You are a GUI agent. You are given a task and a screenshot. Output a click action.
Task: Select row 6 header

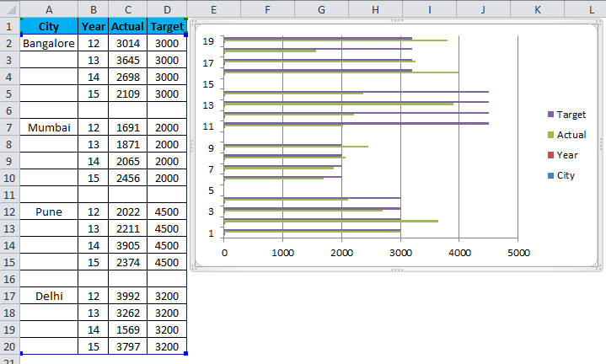coord(9,110)
